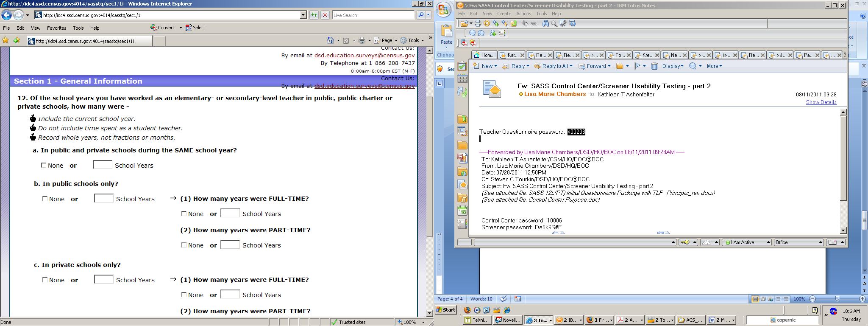
Task: Open the To Do checkmark icon in Notes sidebar
Action: [462, 66]
